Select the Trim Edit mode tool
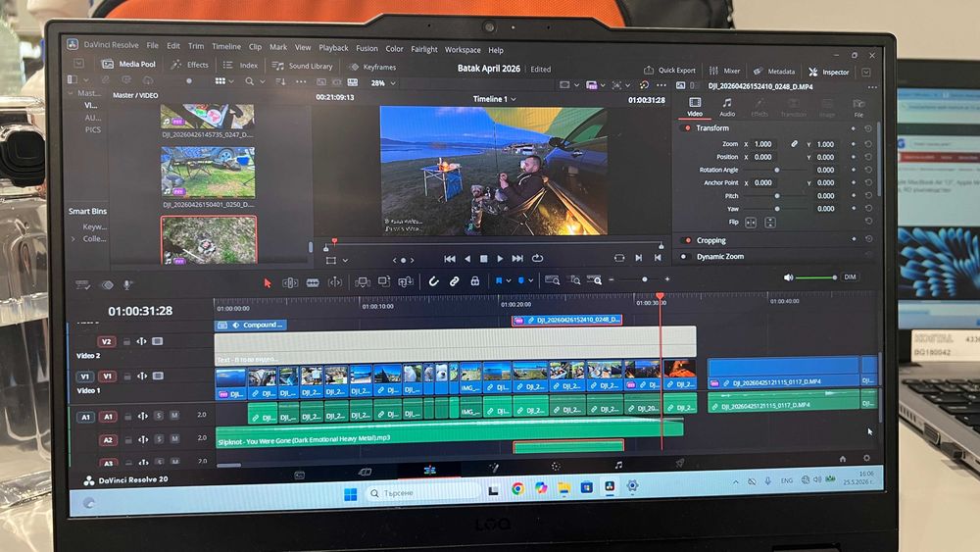The height and width of the screenshot is (552, 980). (290, 282)
